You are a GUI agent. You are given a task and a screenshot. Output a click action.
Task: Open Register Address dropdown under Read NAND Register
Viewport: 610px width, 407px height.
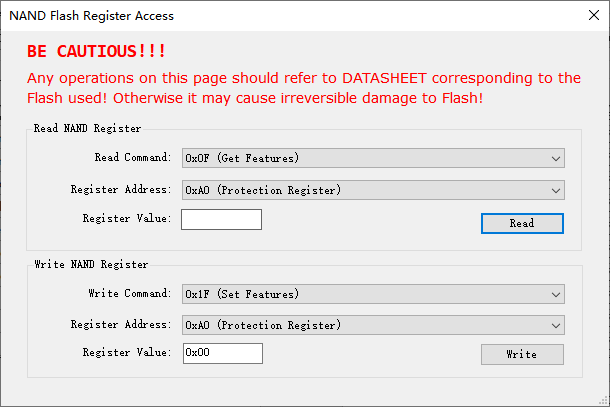pyautogui.click(x=373, y=190)
